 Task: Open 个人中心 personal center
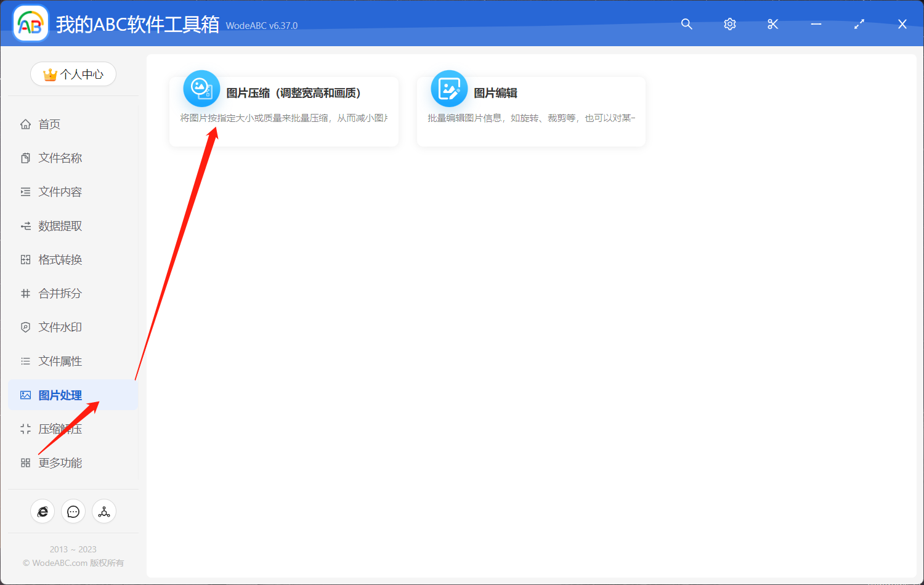[x=73, y=74]
